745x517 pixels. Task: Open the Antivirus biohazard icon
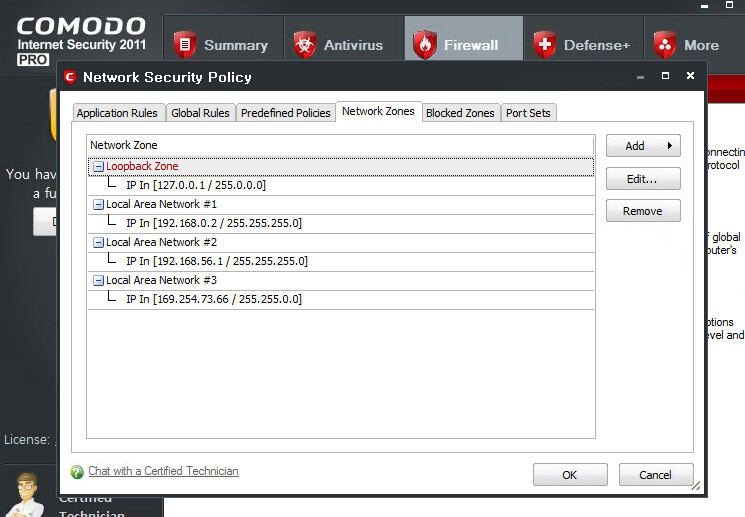(305, 45)
